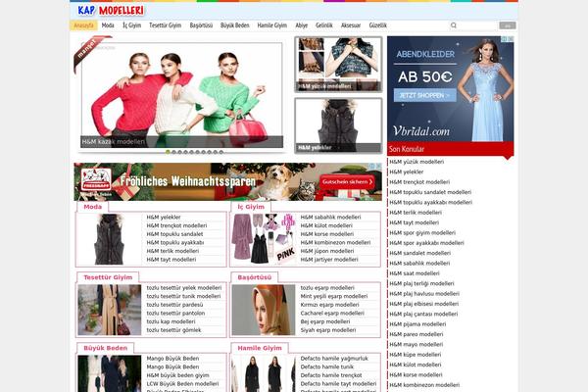Open the Başörtüsü section tab heading
The height and width of the screenshot is (392, 588).
254,277
